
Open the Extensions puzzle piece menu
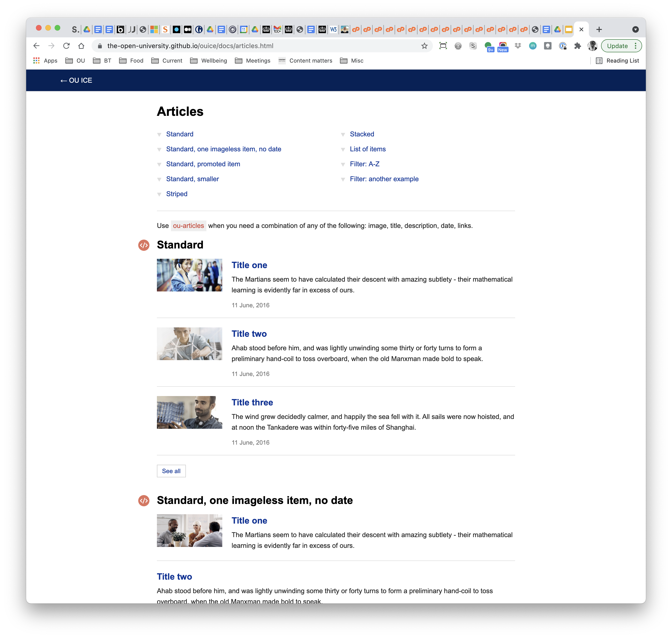[x=577, y=46]
